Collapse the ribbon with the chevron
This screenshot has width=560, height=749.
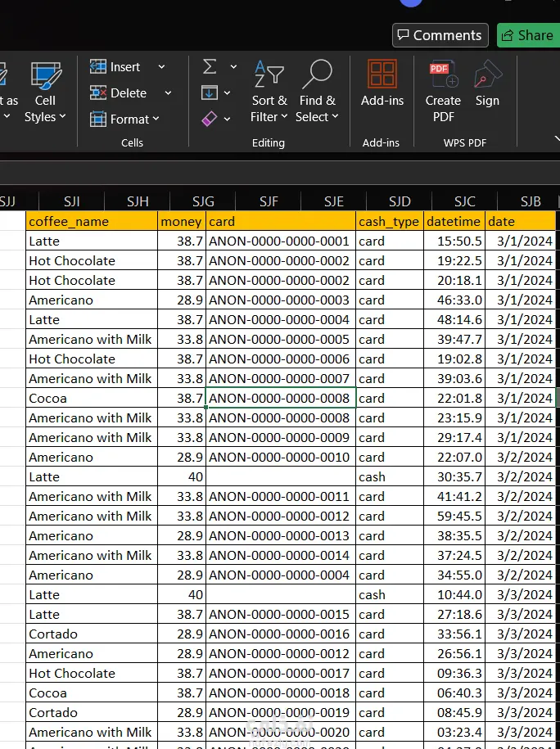(556, 140)
